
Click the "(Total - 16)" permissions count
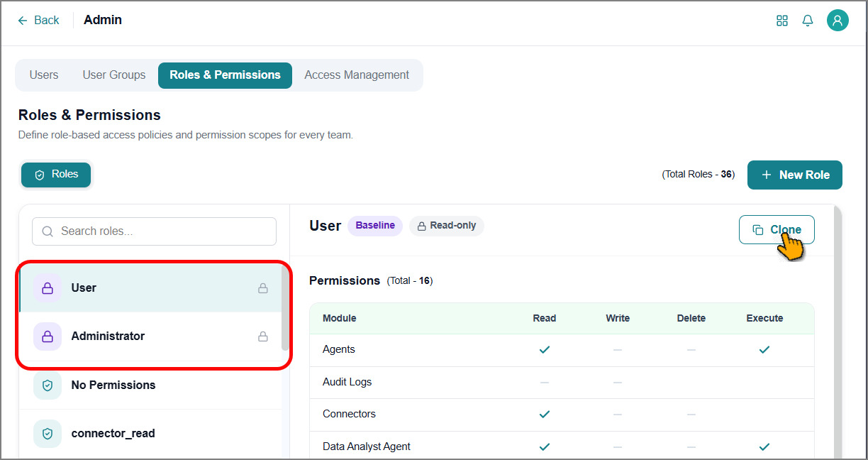(x=410, y=281)
